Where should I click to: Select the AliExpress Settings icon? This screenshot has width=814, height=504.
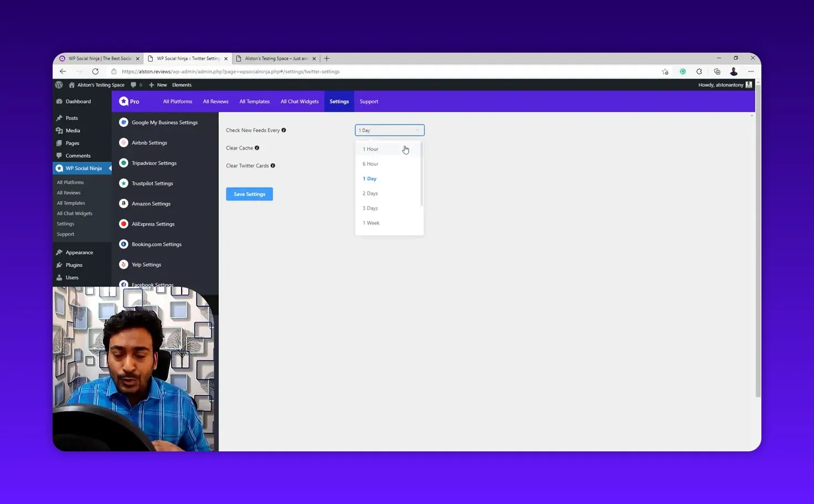pos(123,223)
